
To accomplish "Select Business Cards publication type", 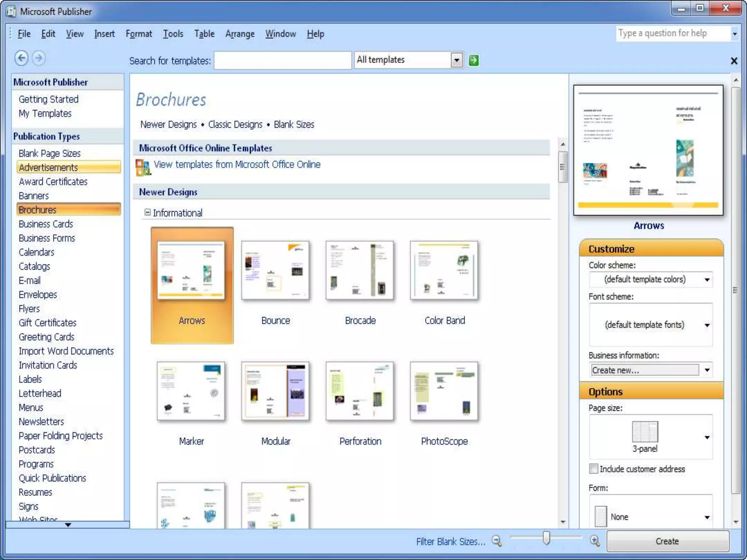I will [46, 224].
